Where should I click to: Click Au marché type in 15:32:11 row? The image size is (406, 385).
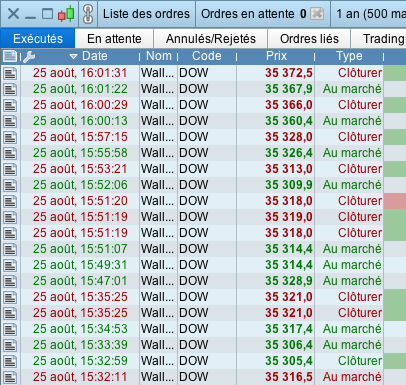(352, 377)
